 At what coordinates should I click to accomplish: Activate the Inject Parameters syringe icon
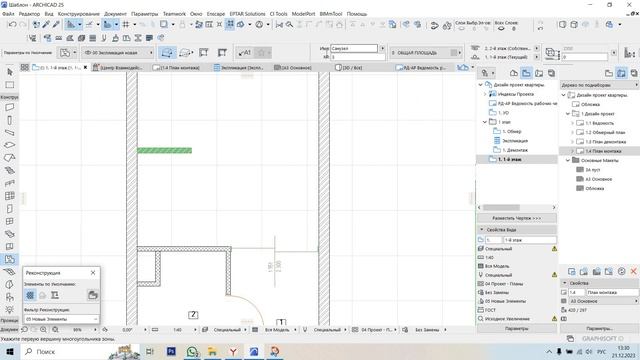56,25
